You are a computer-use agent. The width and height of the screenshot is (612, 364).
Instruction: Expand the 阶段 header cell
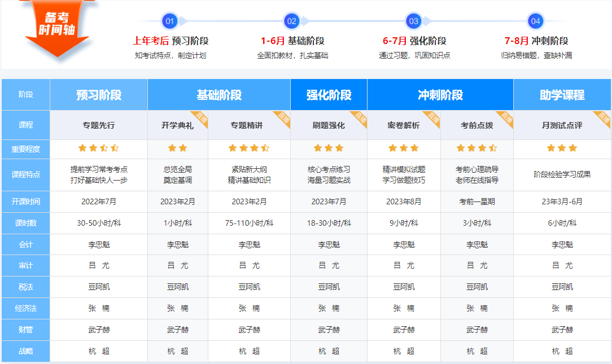(x=25, y=94)
